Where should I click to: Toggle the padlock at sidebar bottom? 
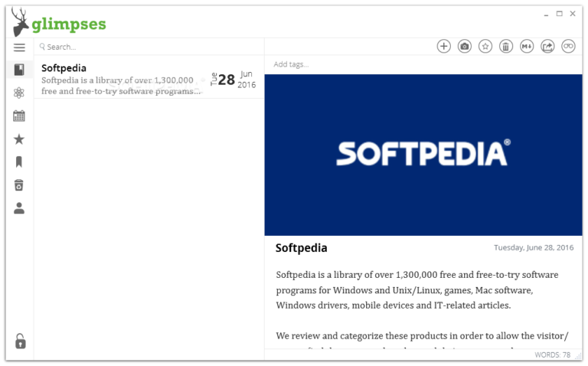coord(20,341)
